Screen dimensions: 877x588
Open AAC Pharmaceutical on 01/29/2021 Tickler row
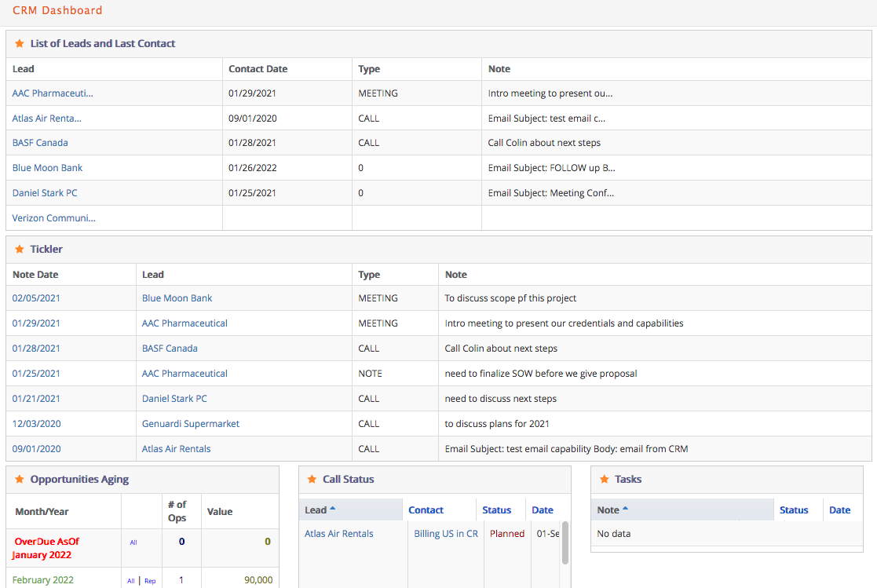[185, 323]
